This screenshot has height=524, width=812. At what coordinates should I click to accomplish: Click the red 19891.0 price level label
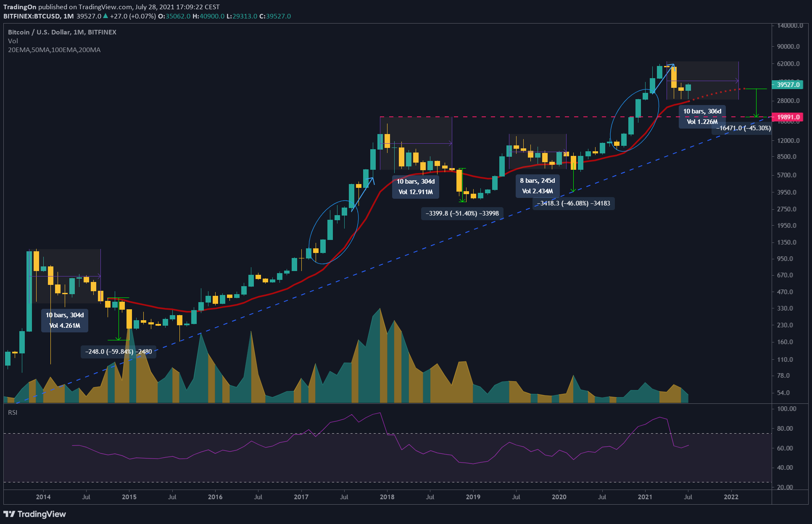pos(788,117)
